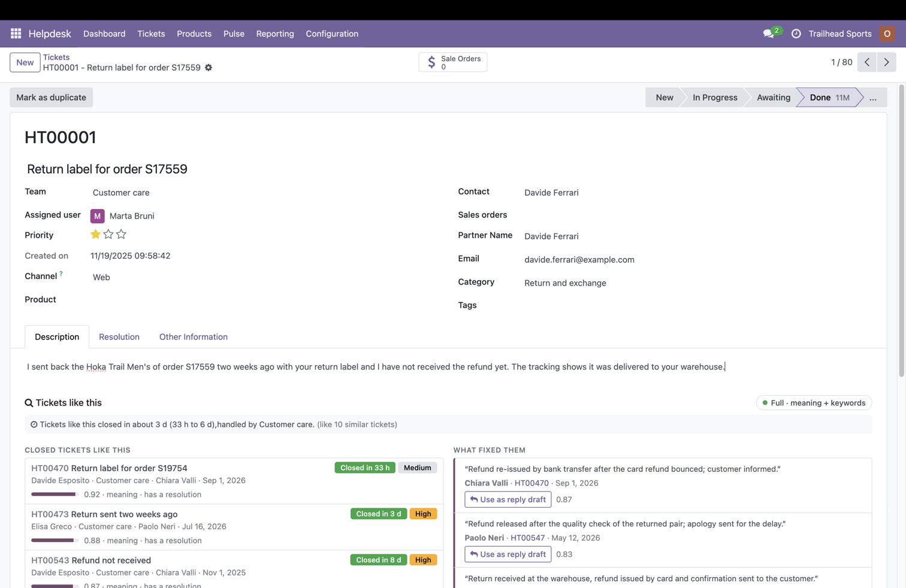Viewport: 906px width, 588px height.
Task: Click the magnifier beside Tickets like this
Action: coord(29,403)
